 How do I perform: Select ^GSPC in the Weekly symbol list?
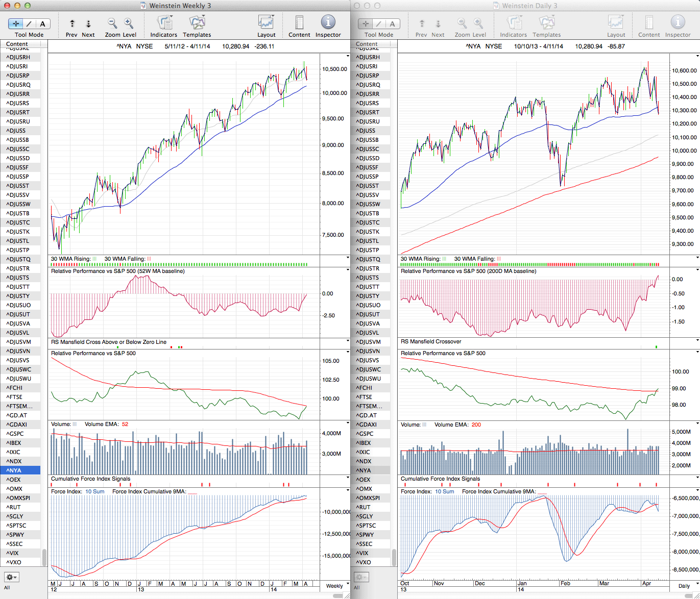(x=15, y=434)
